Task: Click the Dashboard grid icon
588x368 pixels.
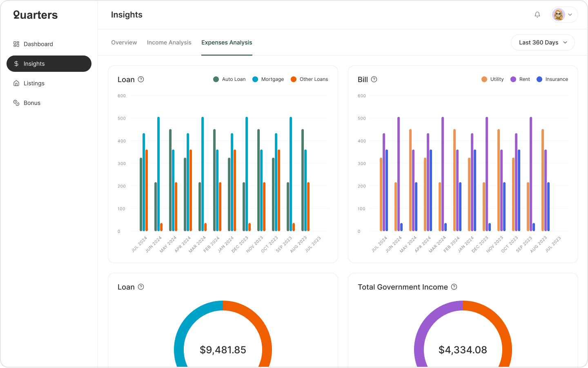Action: tap(16, 44)
